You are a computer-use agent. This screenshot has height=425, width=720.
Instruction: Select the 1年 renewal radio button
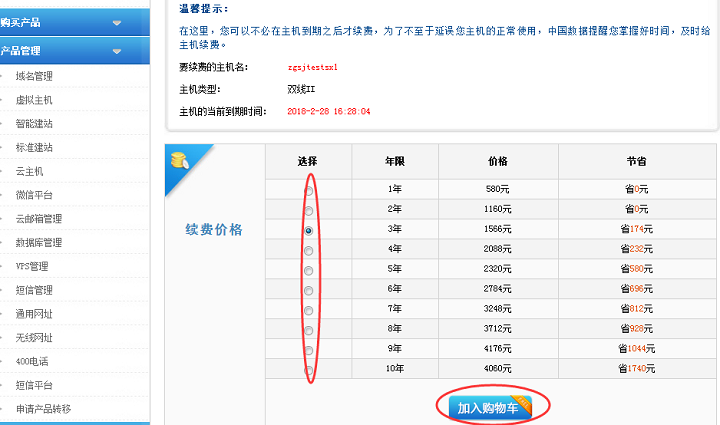[308, 190]
